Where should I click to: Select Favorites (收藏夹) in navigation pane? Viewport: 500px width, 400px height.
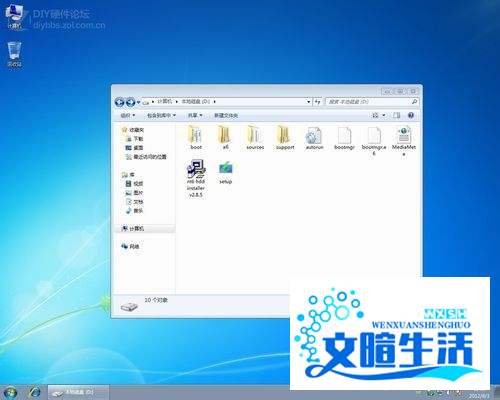pos(133,130)
